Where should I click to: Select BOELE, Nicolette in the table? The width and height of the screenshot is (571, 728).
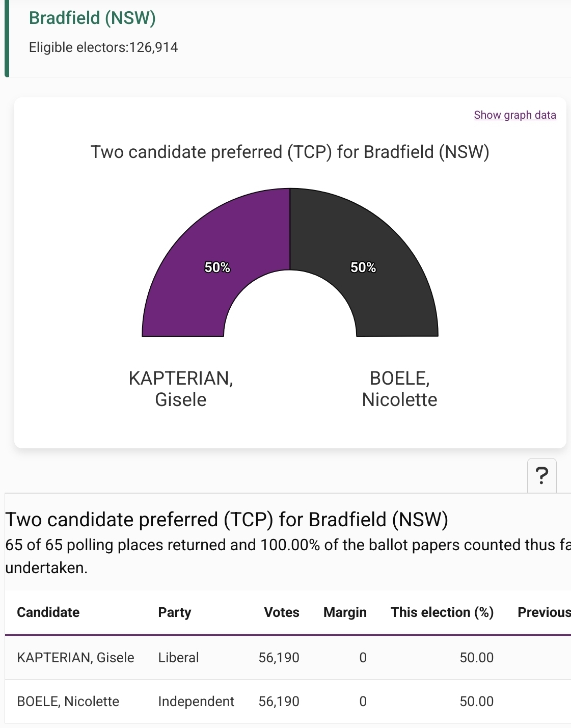click(68, 702)
